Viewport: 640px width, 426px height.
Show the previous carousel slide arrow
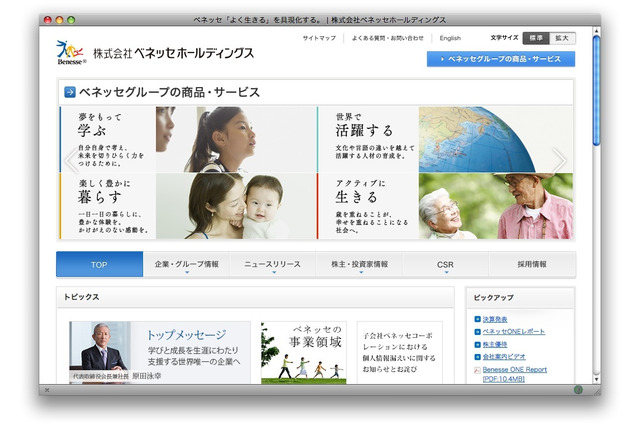(72, 160)
